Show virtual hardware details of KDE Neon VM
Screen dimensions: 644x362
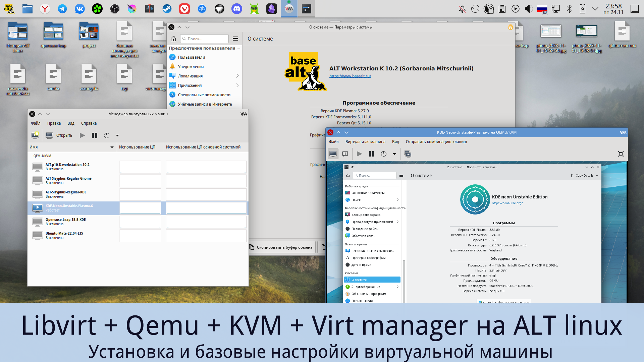pos(345,154)
